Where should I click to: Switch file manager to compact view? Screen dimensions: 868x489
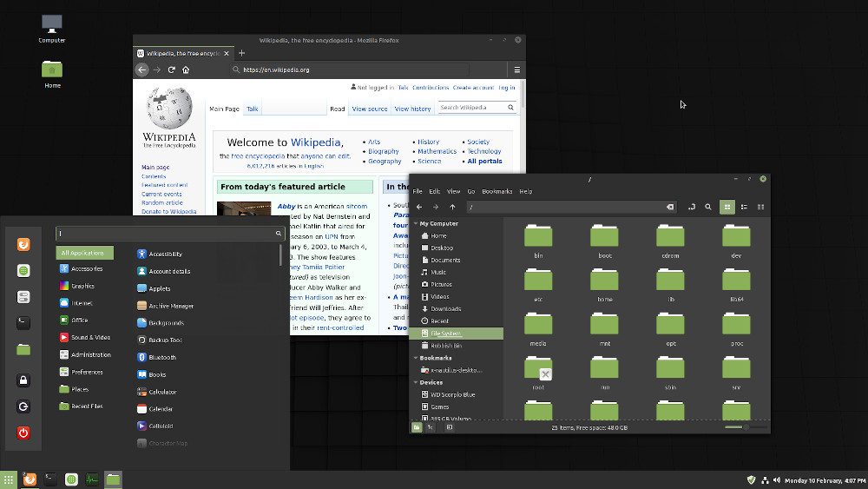tap(760, 207)
